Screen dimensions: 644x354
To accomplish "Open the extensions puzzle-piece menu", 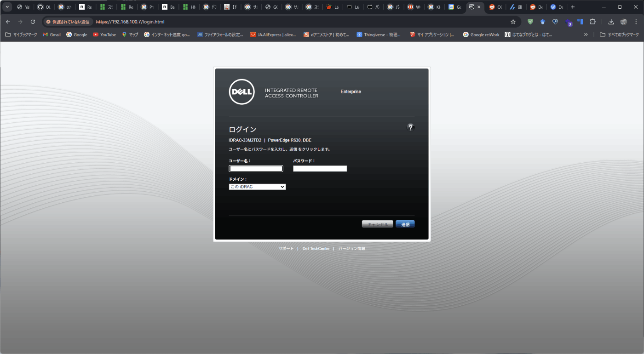I will click(592, 22).
